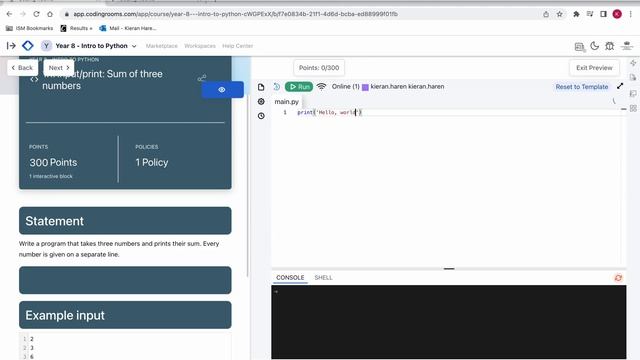
Task: Open the editor settings gear icon
Action: tap(261, 101)
